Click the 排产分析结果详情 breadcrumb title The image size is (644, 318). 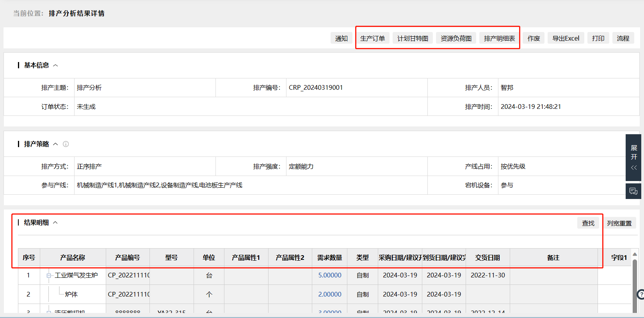point(76,14)
